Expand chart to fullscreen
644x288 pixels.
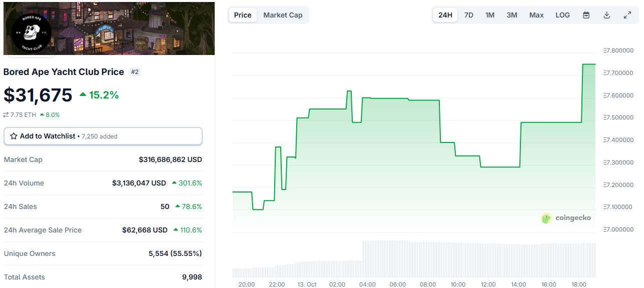(x=627, y=15)
